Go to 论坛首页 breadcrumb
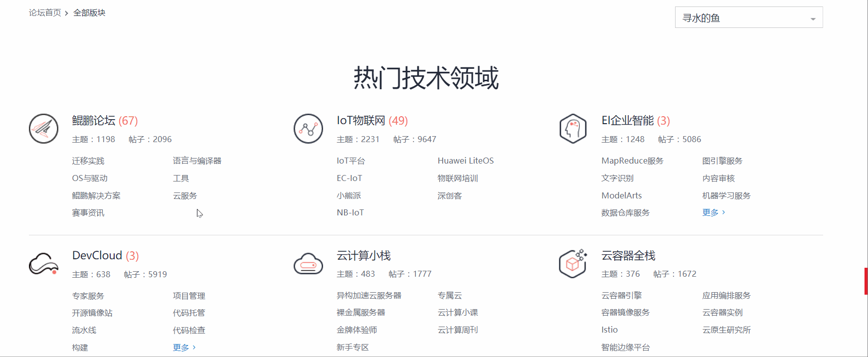The height and width of the screenshot is (357, 868). tap(45, 12)
